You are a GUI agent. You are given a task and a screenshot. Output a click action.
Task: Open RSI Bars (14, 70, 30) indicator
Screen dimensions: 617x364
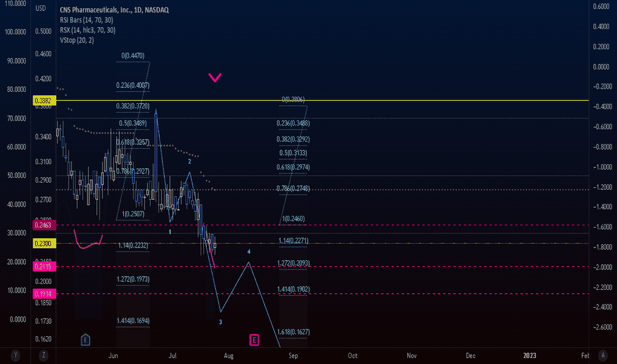click(87, 20)
